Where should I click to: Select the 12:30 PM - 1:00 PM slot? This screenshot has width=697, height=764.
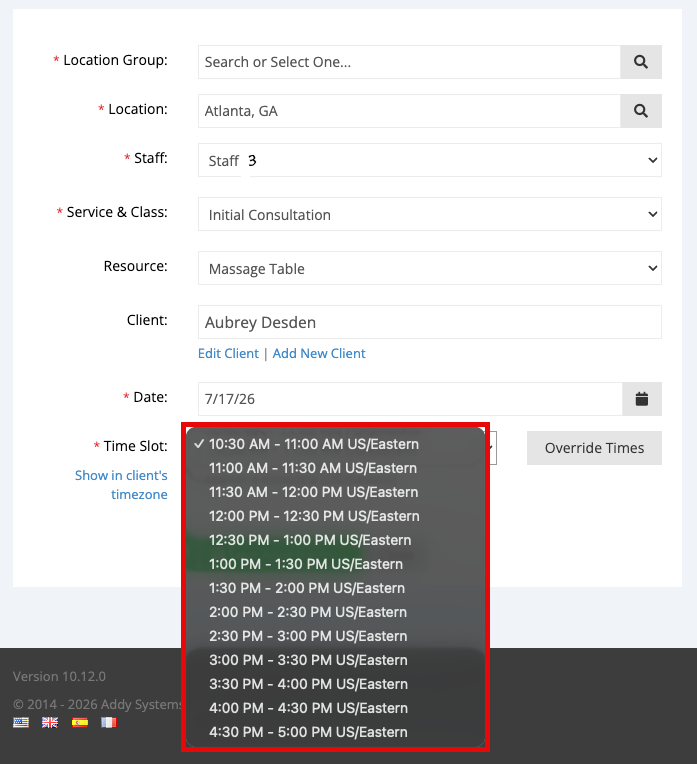click(335, 540)
